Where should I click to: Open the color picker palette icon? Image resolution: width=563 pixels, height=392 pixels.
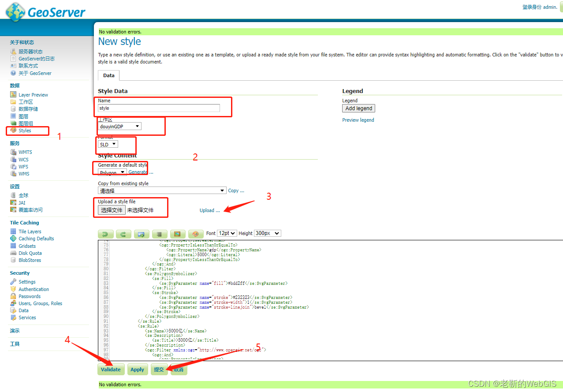[195, 234]
